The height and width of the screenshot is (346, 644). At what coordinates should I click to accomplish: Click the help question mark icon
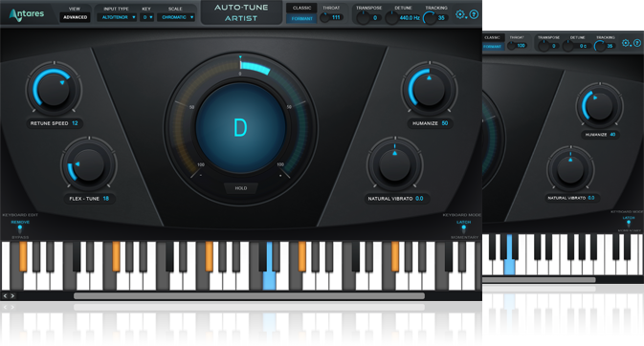pyautogui.click(x=474, y=14)
